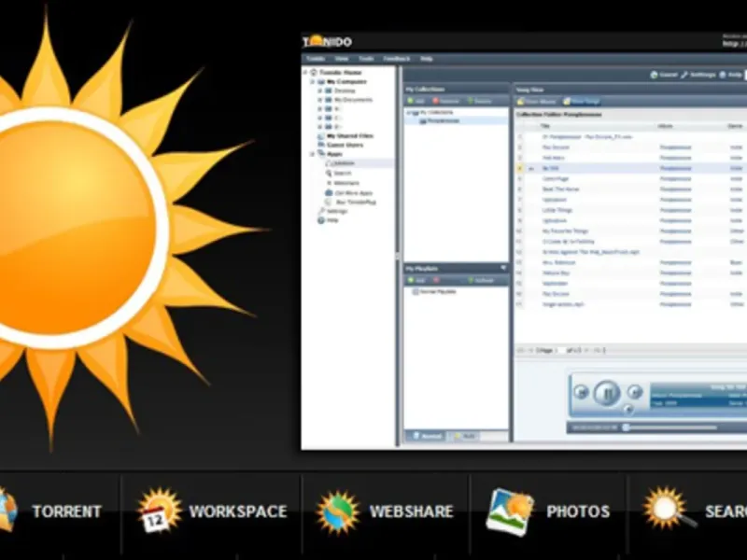Select My Shared Files in the tree

point(350,136)
